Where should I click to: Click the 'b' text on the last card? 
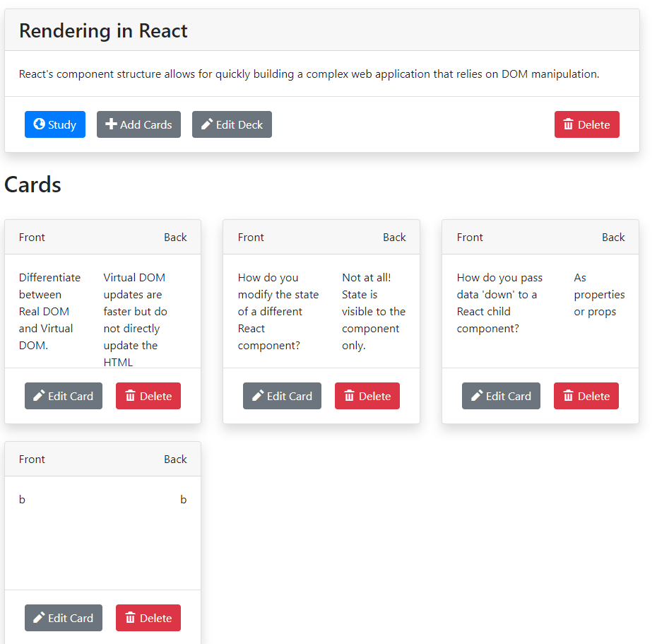click(22, 499)
